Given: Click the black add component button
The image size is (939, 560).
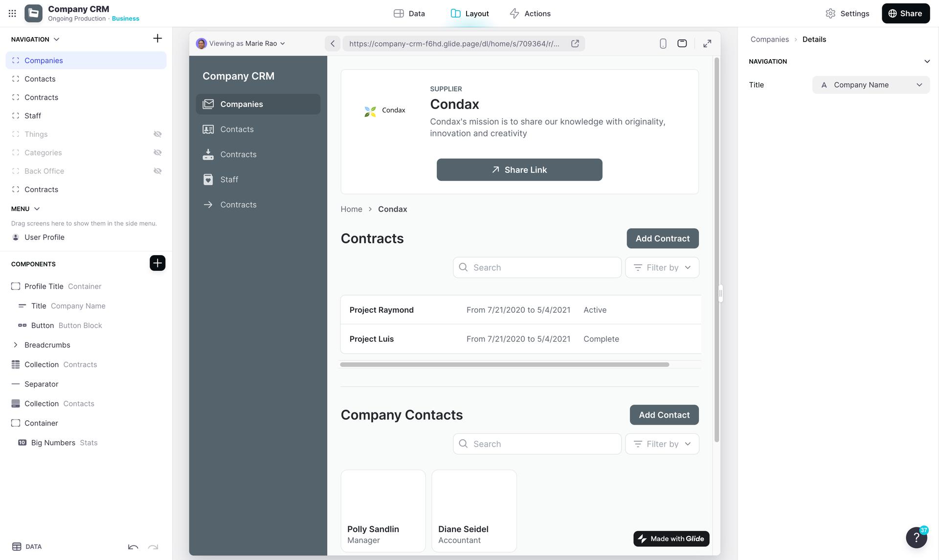Looking at the screenshot, I should point(157,263).
